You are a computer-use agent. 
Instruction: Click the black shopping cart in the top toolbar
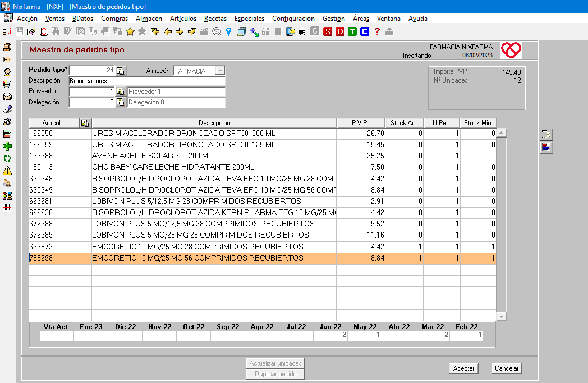[x=302, y=33]
